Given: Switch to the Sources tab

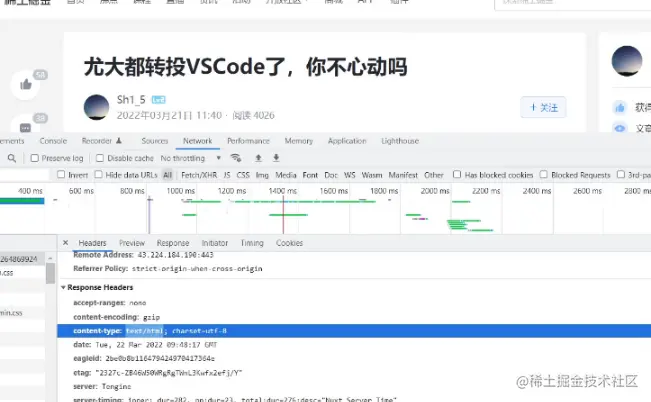Looking at the screenshot, I should click(154, 141).
